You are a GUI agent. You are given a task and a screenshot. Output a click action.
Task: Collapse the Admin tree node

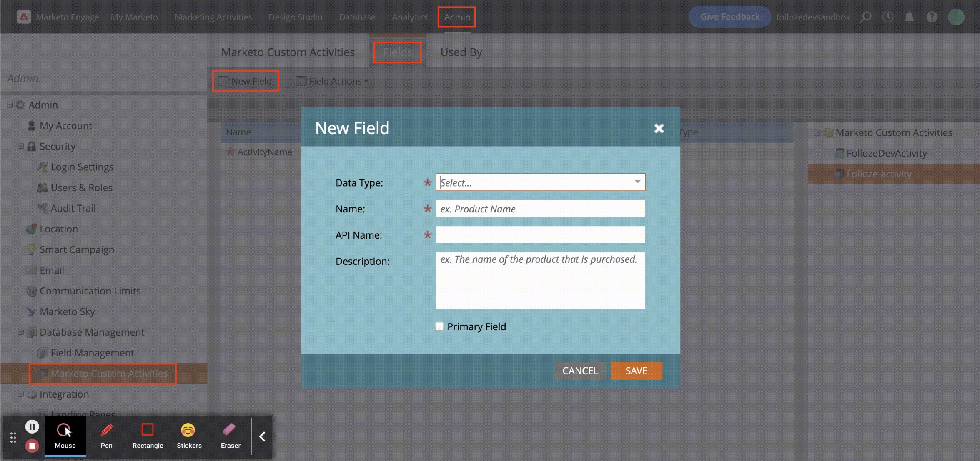[x=10, y=105]
